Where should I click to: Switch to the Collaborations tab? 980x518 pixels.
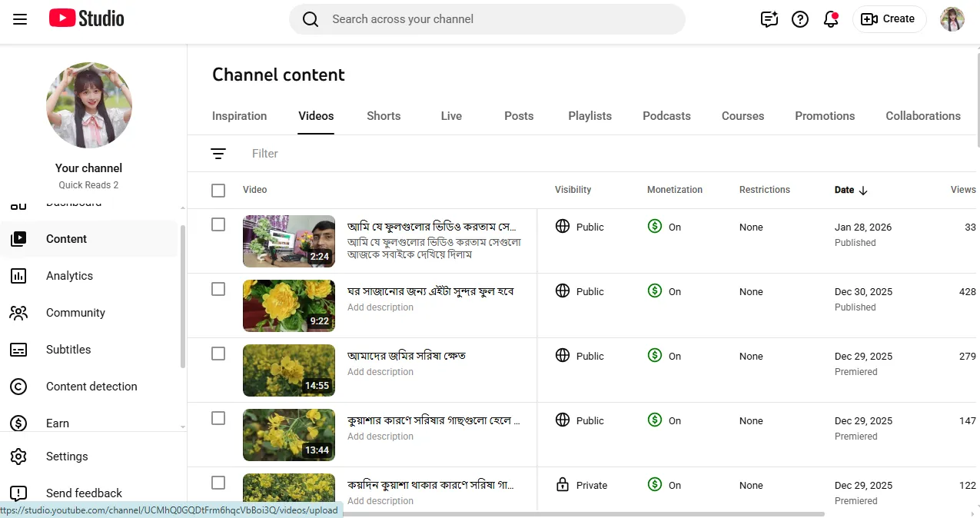(923, 116)
